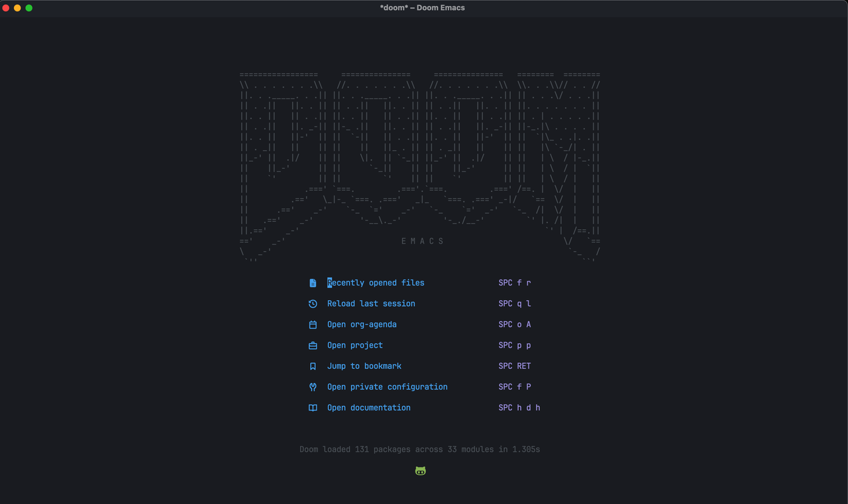Viewport: 848px width, 504px height.
Task: Click the Doom loaded packages status line
Action: pyautogui.click(x=420, y=449)
